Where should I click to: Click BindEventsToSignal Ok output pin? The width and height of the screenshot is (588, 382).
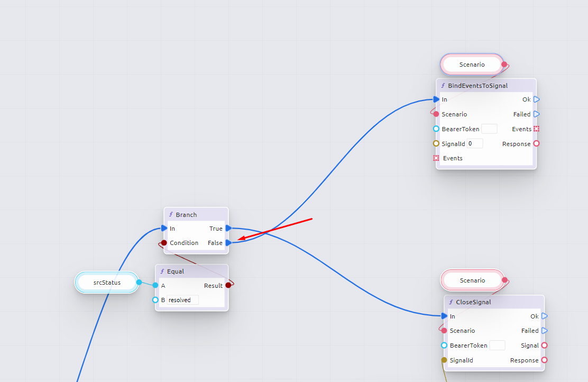536,99
